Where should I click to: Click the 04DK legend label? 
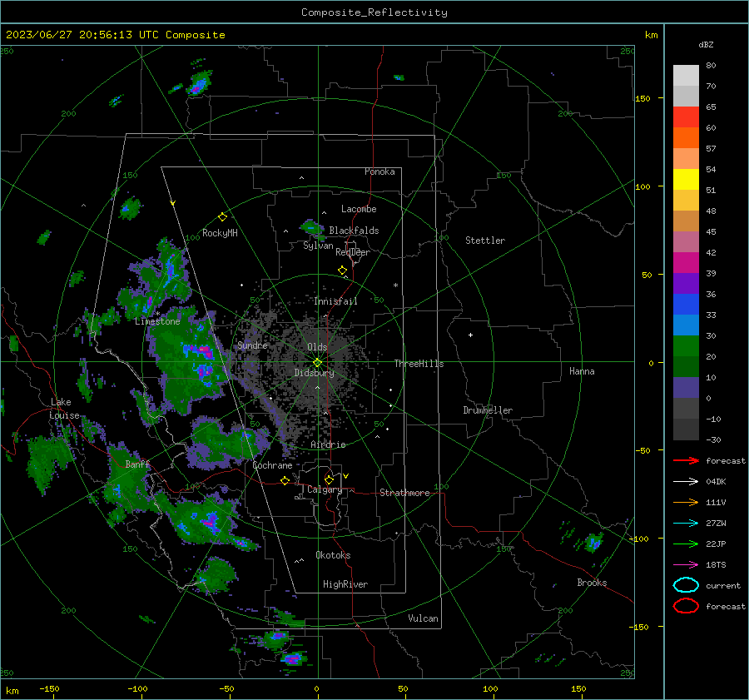716,482
